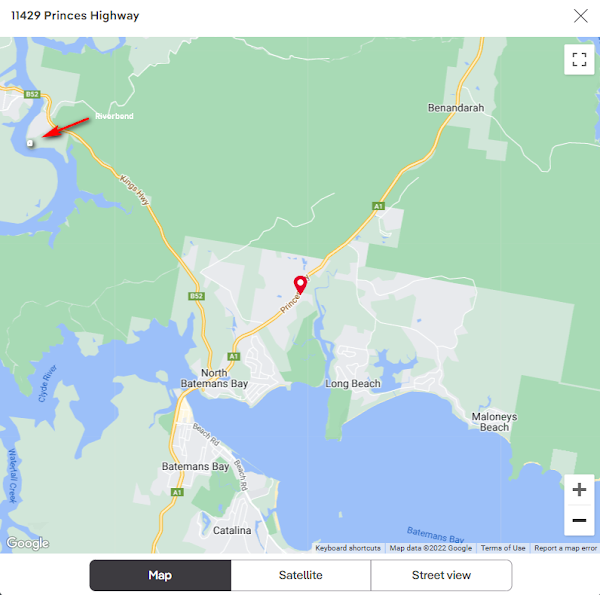Click the red location pin marker
Screen dimensions: 600x595
pyautogui.click(x=300, y=285)
